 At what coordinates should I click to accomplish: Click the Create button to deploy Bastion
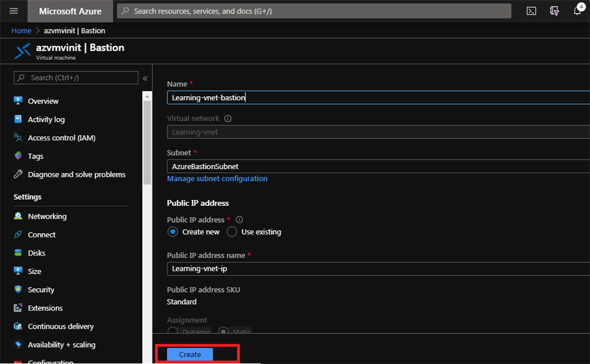coord(189,354)
